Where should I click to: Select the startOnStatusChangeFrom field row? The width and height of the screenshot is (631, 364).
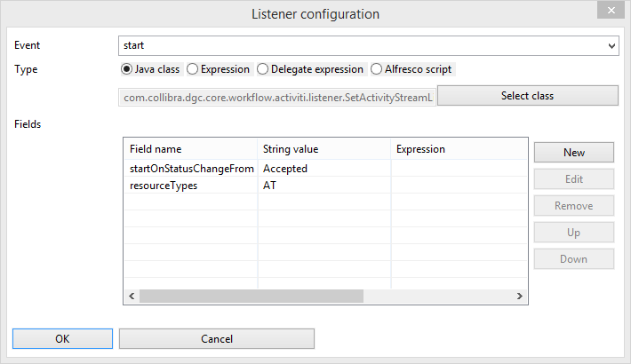tap(325, 169)
